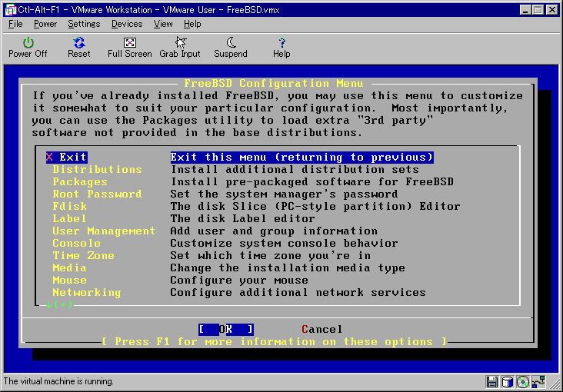
Task: Click 'Install additional distribution sets' description
Action: tap(295, 169)
